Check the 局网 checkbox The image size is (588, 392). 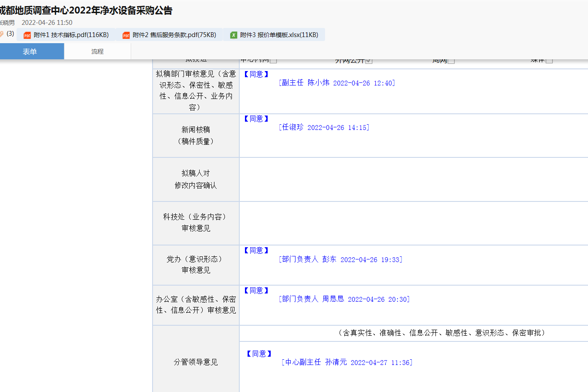click(451, 61)
